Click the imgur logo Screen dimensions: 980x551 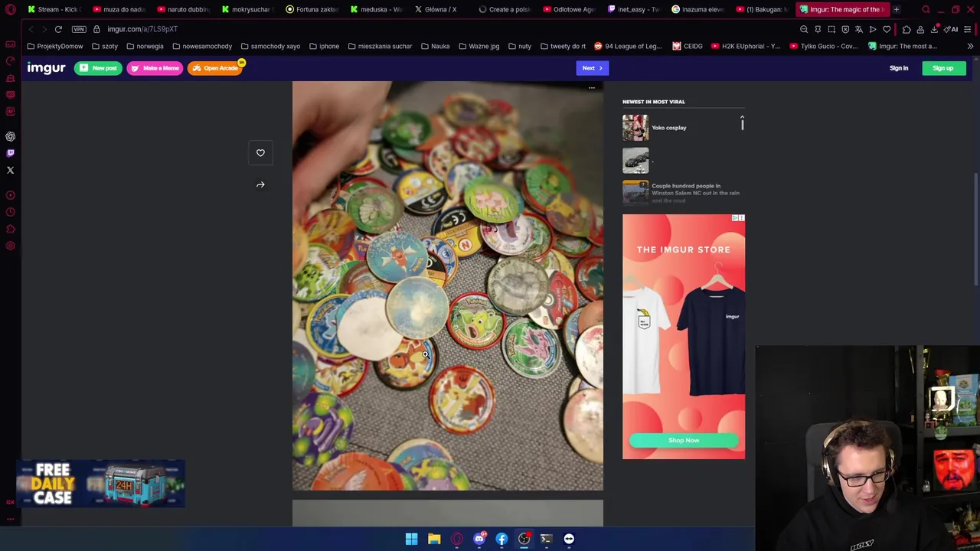click(x=47, y=68)
